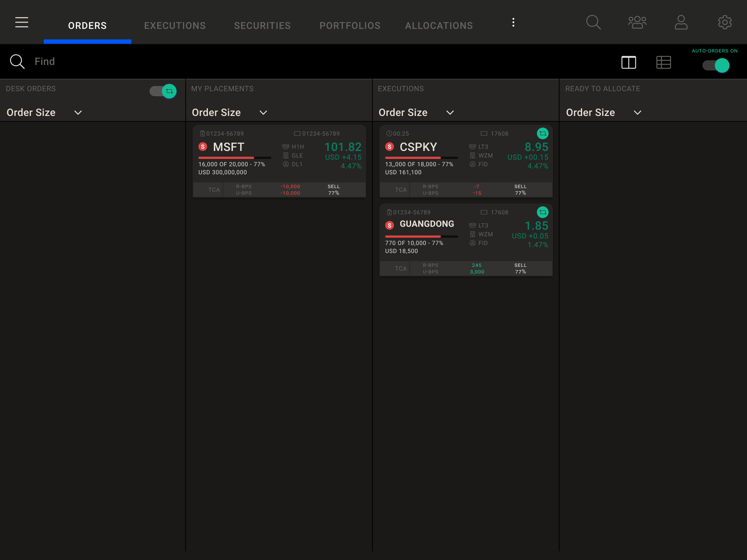Click green auto-order badge on GUANGDONG card
The width and height of the screenshot is (747, 560).
tap(542, 212)
